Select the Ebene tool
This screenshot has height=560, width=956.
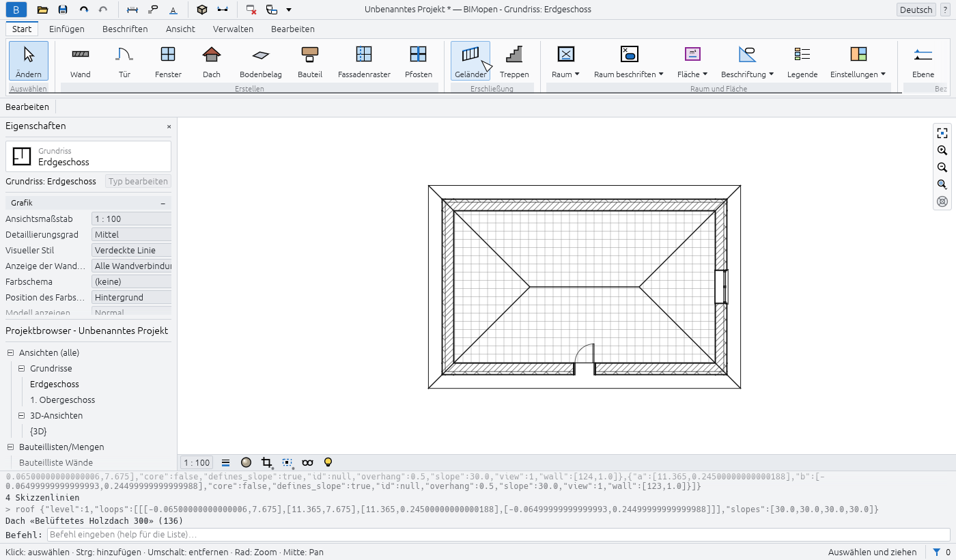(923, 61)
